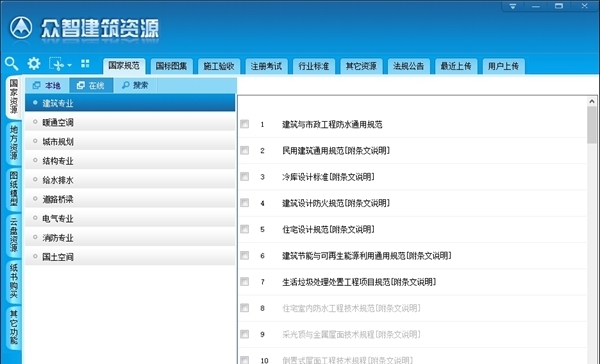
Task: Open document 采光顶与金属屋面技术规程
Action: [x=351, y=335]
